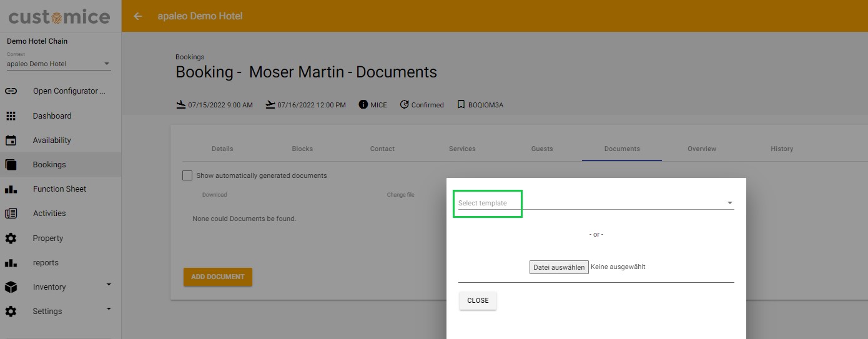
Task: Click the Confirmed status icon
Action: [404, 104]
